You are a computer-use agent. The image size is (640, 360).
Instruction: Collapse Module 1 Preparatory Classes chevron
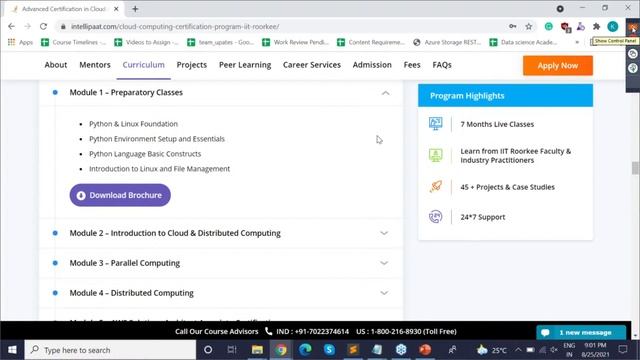pyautogui.click(x=385, y=93)
